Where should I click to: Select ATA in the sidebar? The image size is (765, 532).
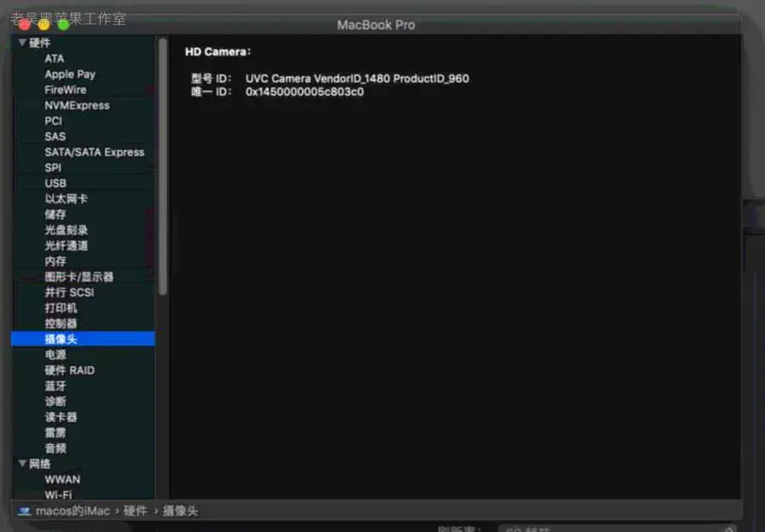click(x=54, y=59)
